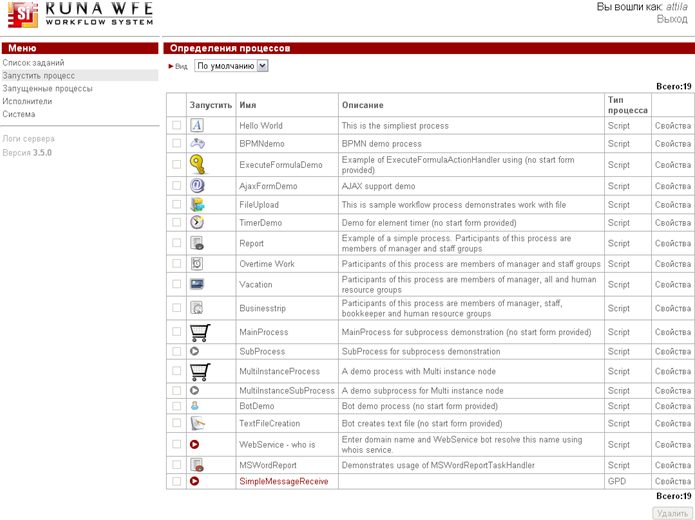Sort the table by the Имя column header
The height and width of the screenshot is (520, 695).
pyautogui.click(x=247, y=105)
